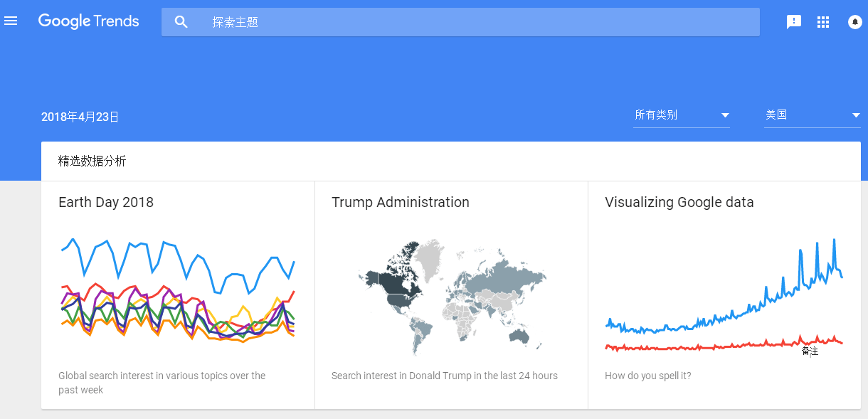This screenshot has height=419, width=868.
Task: Click the 所有类别 dropdown arrow
Action: tap(725, 116)
